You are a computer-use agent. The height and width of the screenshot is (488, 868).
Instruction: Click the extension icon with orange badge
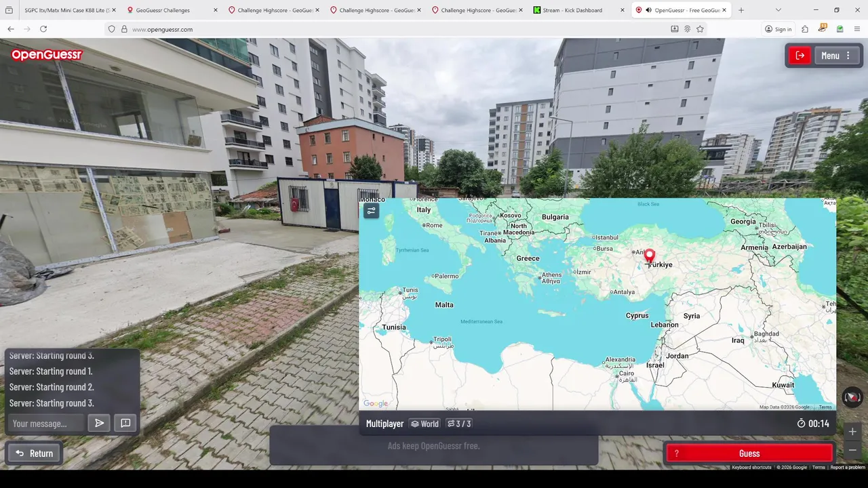(x=823, y=28)
